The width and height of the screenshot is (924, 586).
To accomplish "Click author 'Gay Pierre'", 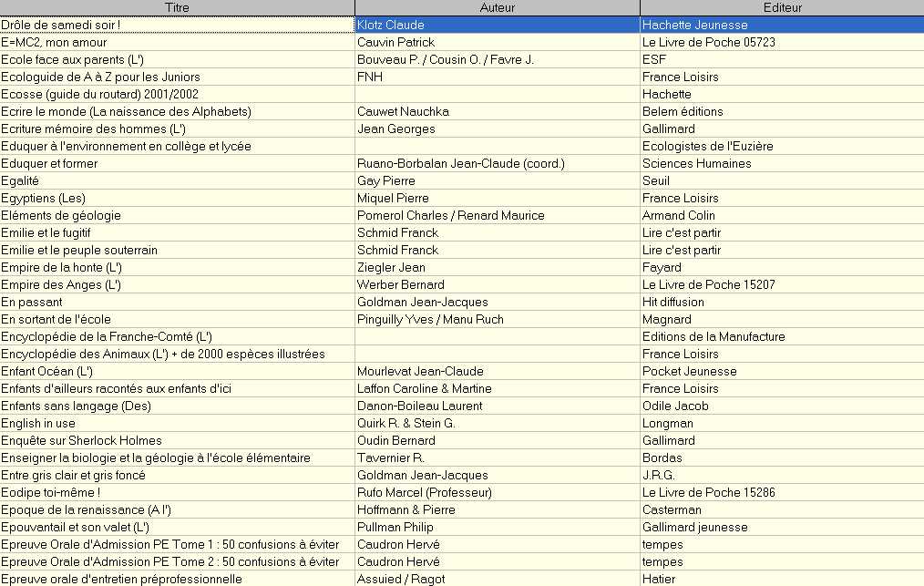I will coord(386,181).
